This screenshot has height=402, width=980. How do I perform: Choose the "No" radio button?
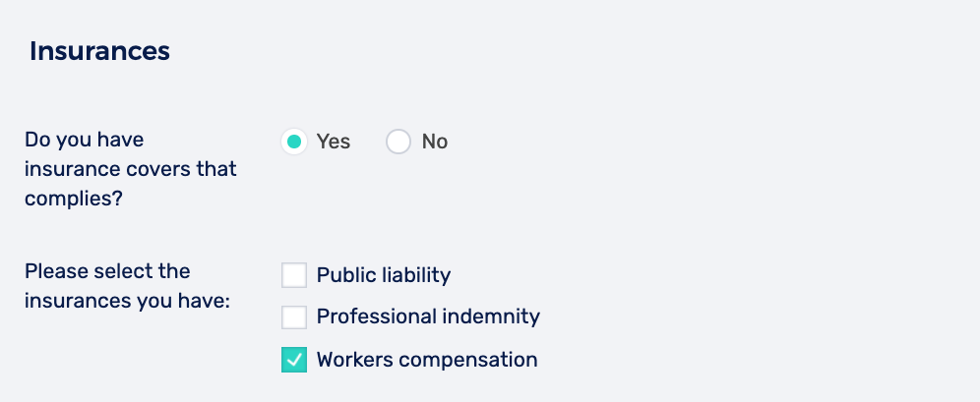point(398,142)
